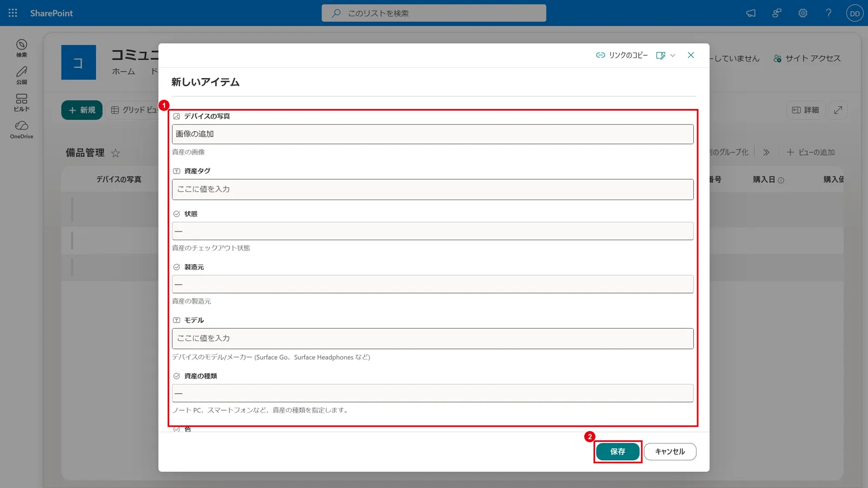Click the expand full-screen arrow icon

pos(838,110)
